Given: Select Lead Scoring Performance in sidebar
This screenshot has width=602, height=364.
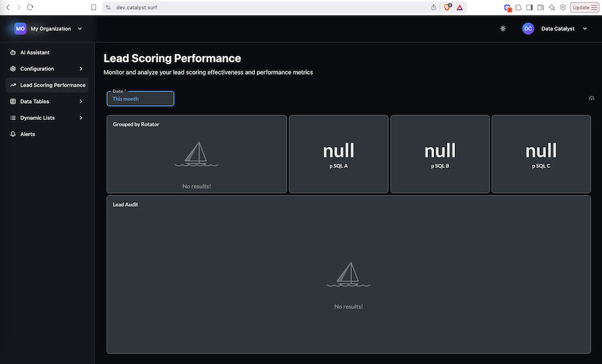Looking at the screenshot, I should [47, 85].
